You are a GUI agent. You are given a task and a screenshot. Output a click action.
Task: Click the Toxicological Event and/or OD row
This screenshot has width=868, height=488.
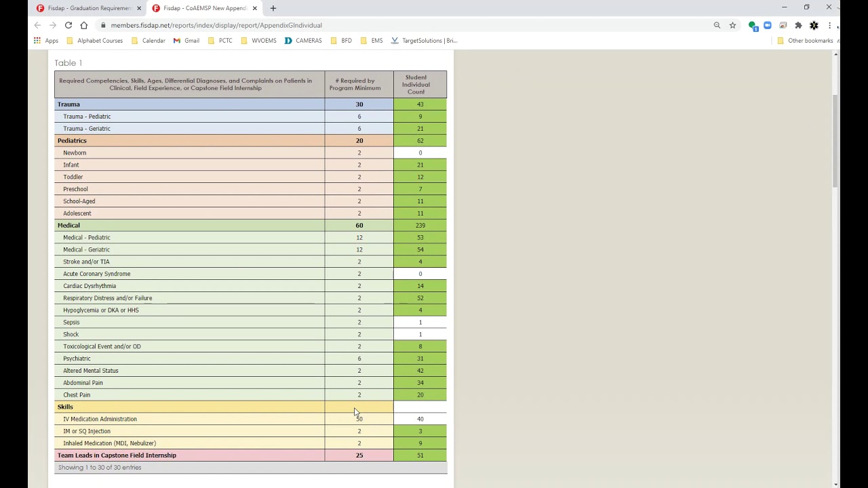(102, 346)
